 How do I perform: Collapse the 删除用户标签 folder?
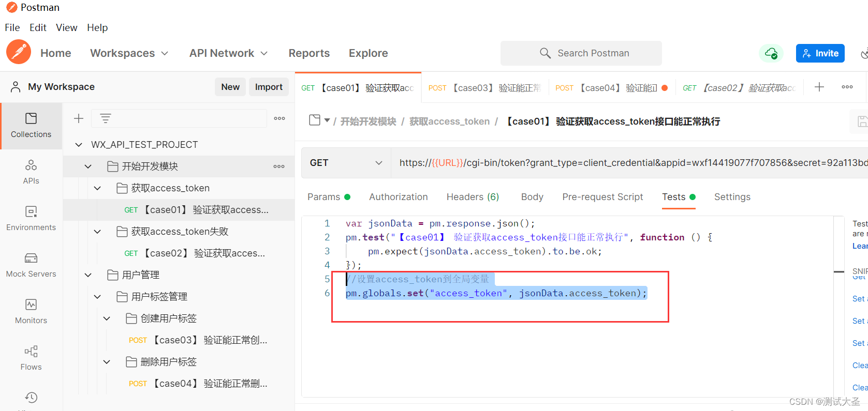pos(107,362)
